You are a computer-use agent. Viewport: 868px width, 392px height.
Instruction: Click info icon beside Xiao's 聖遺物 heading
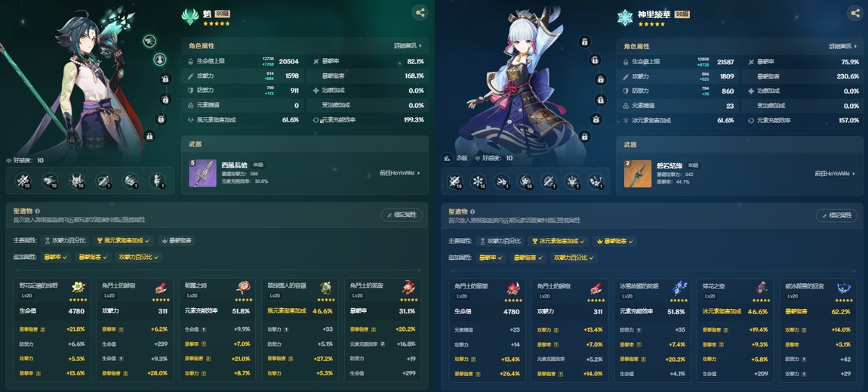(37, 211)
